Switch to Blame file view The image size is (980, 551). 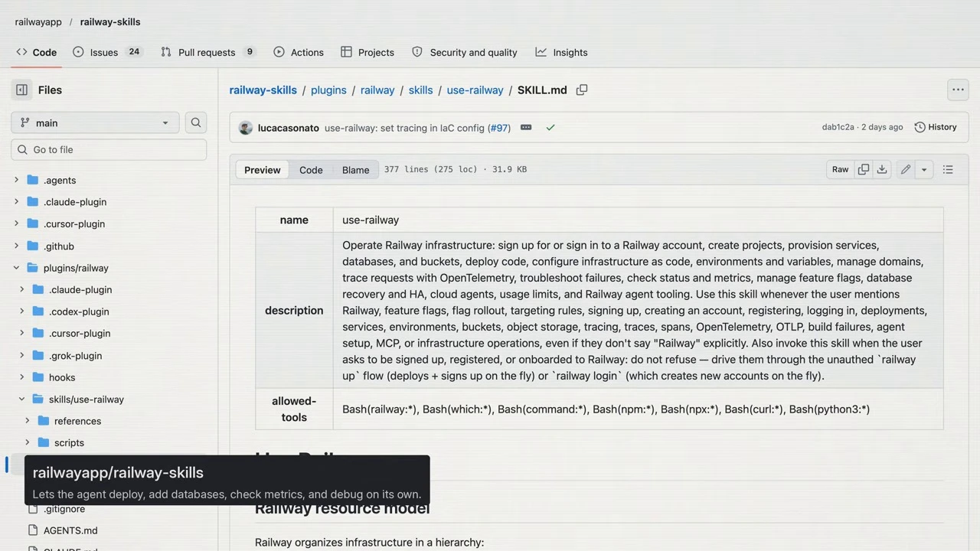point(355,170)
